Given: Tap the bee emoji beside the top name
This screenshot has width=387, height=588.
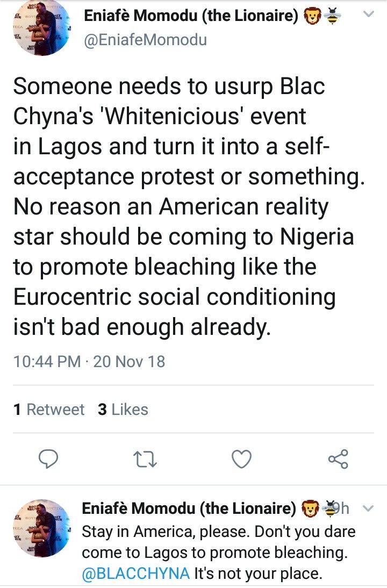Looking at the screenshot, I should click(x=333, y=17).
